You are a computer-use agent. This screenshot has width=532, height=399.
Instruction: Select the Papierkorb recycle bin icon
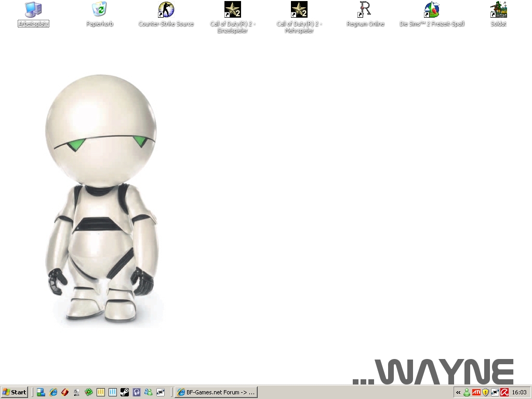[99, 10]
